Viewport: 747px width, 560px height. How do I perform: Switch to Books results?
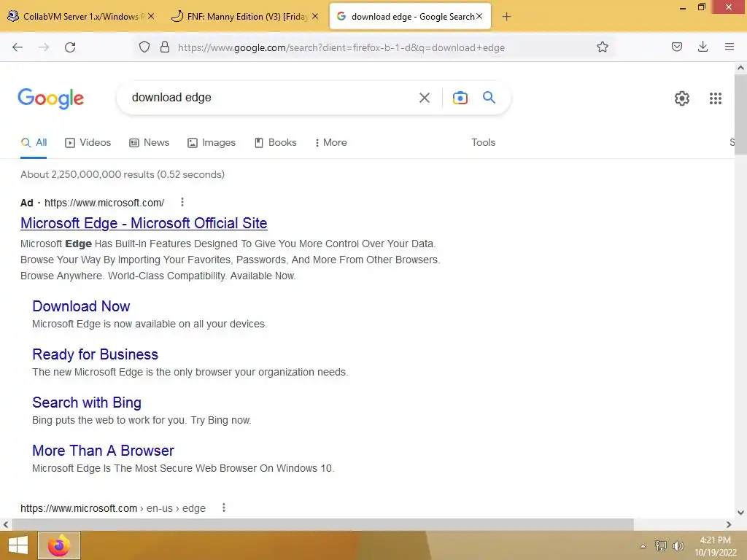pyautogui.click(x=275, y=142)
